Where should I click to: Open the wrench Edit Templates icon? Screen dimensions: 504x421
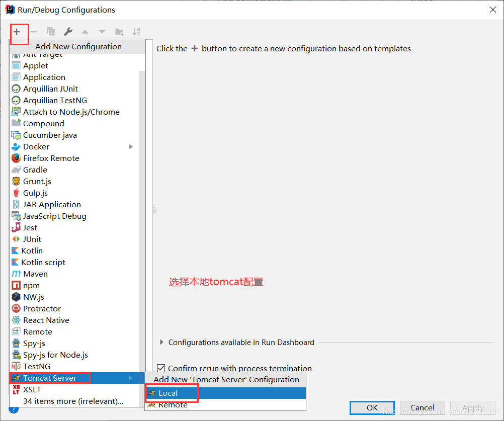tap(68, 32)
